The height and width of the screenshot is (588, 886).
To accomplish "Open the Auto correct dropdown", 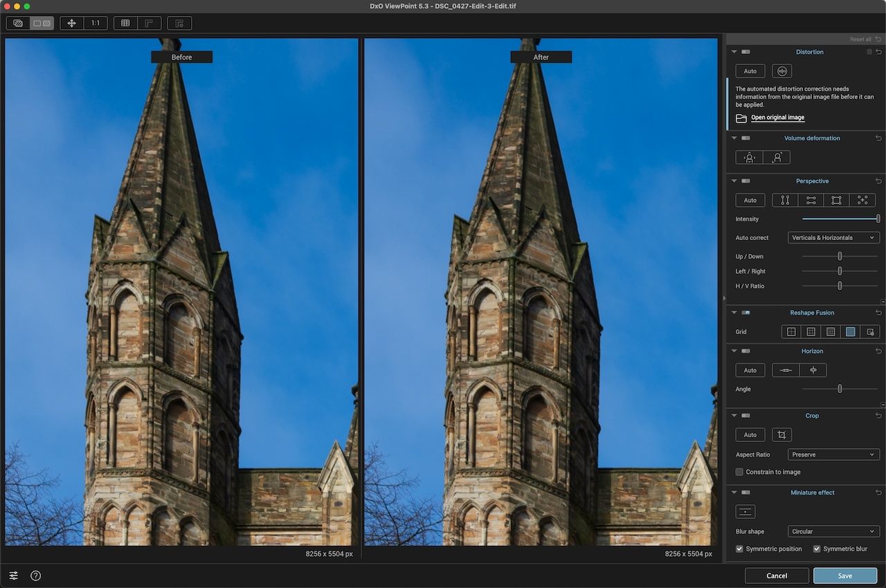I will [x=833, y=237].
